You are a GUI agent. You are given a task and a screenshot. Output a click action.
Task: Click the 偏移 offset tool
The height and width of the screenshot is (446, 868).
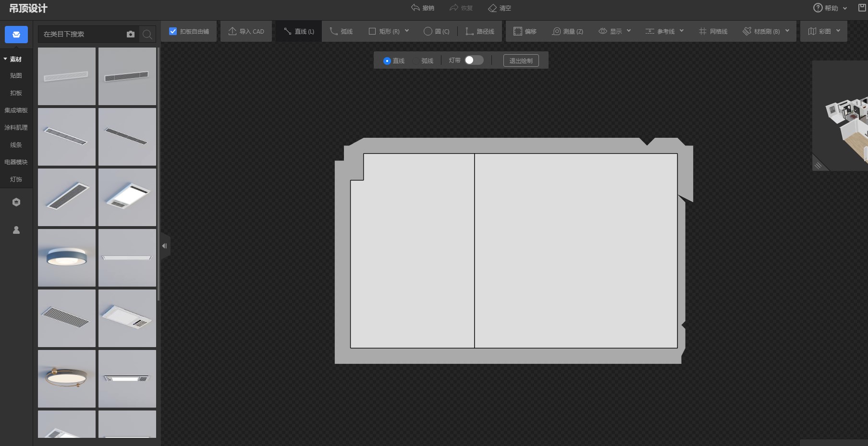[525, 31]
